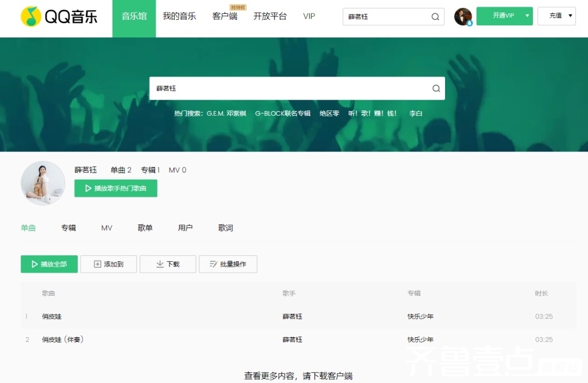Select hot search 绝区零
Viewport: 588px width, 383px height.
[x=329, y=113]
